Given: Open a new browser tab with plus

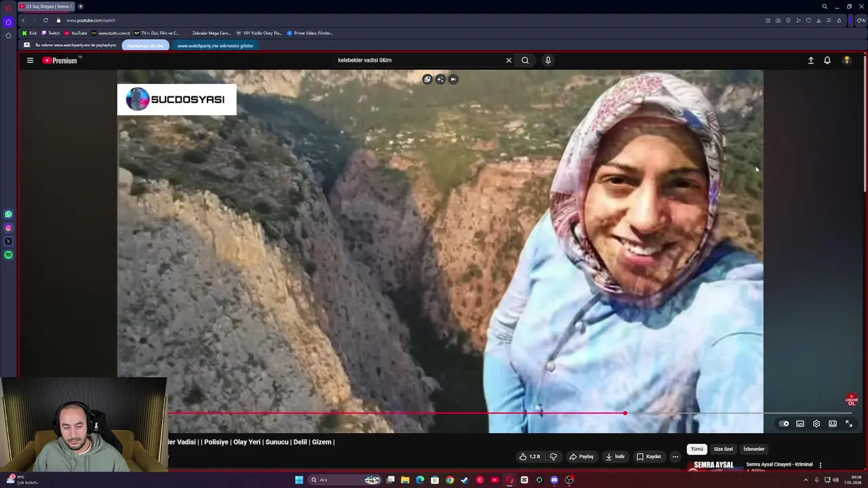Looking at the screenshot, I should 81,6.
